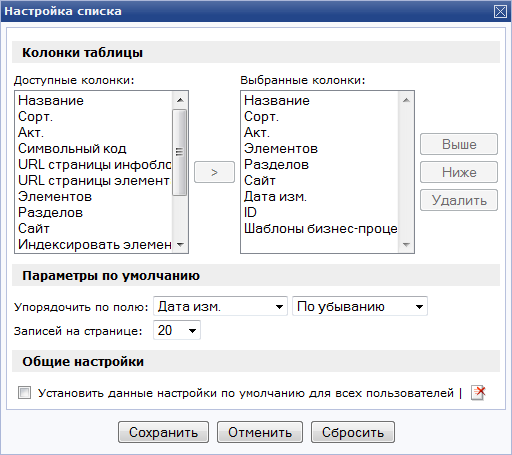512x455 pixels.
Task: Click the Сбросить button
Action: pyautogui.click(x=353, y=432)
